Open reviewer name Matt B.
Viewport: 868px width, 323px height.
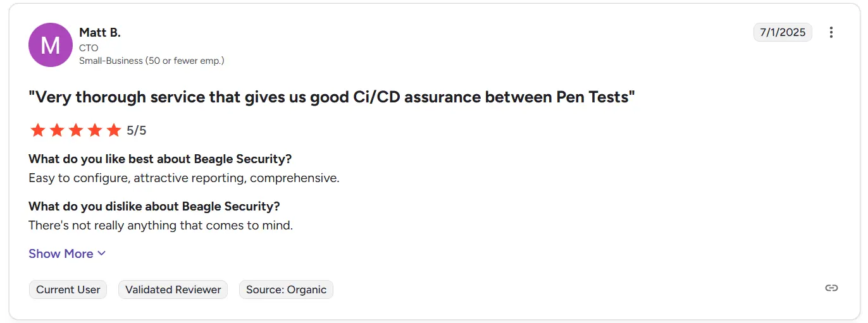coord(100,32)
